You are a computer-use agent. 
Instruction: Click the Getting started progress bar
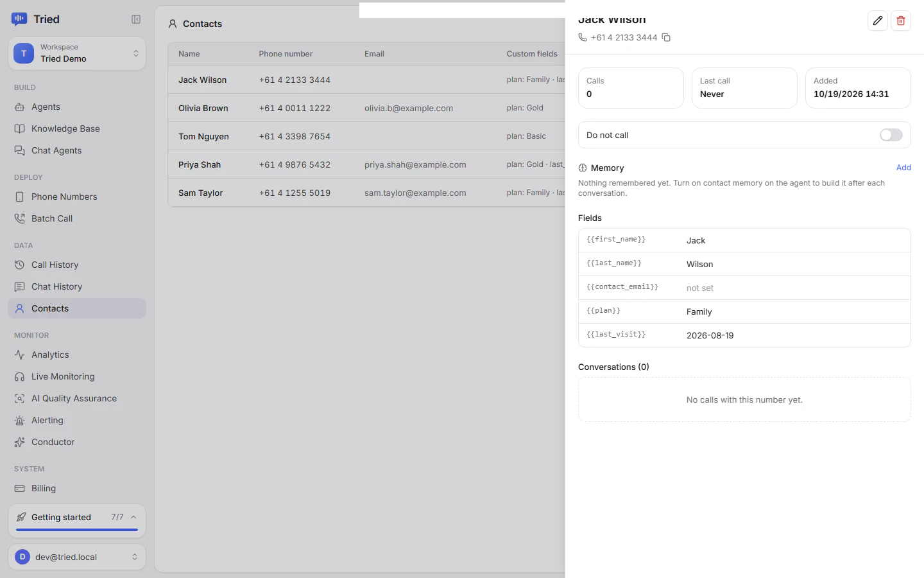(x=77, y=530)
